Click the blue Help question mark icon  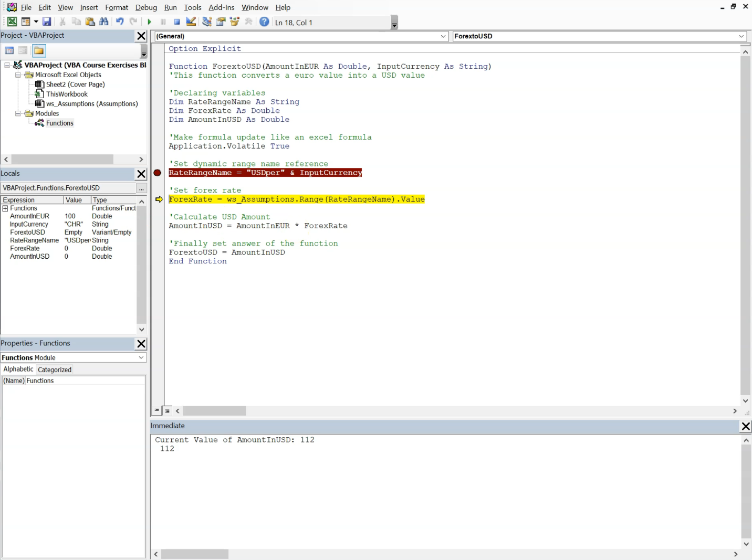point(264,22)
